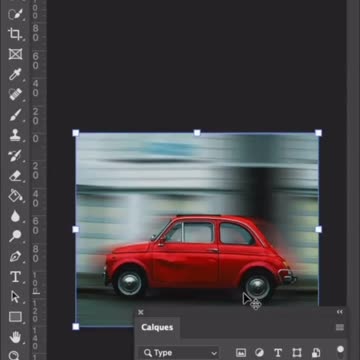Select the Quick Selection tool
360x360 pixels.
pos(15,14)
